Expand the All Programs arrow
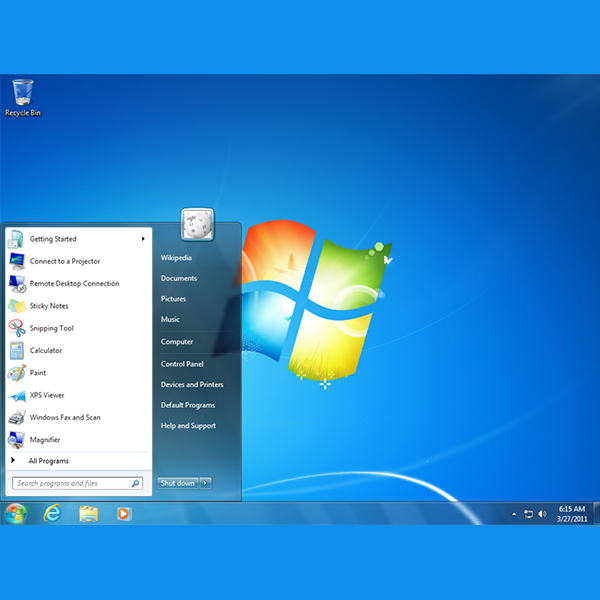Image resolution: width=600 pixels, height=600 pixels. tap(13, 460)
